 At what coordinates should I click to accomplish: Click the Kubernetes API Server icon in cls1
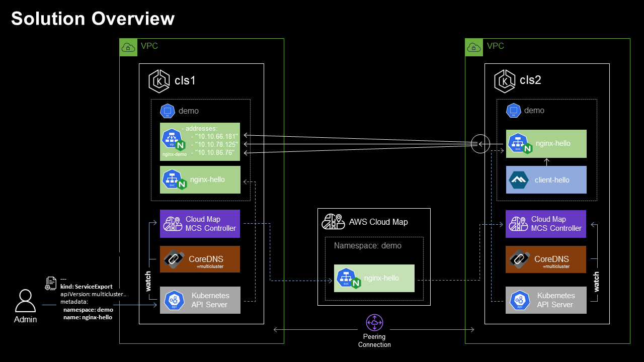pos(174,301)
